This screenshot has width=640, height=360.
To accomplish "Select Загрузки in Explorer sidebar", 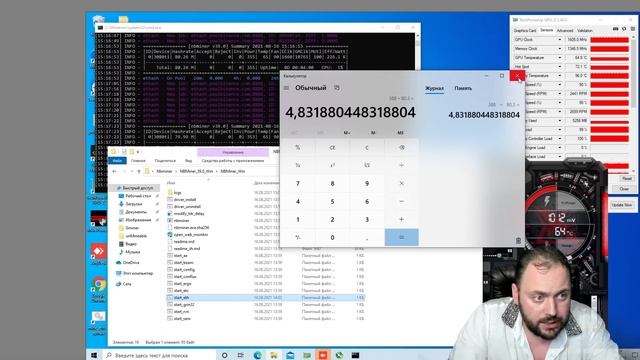I will 134,204.
